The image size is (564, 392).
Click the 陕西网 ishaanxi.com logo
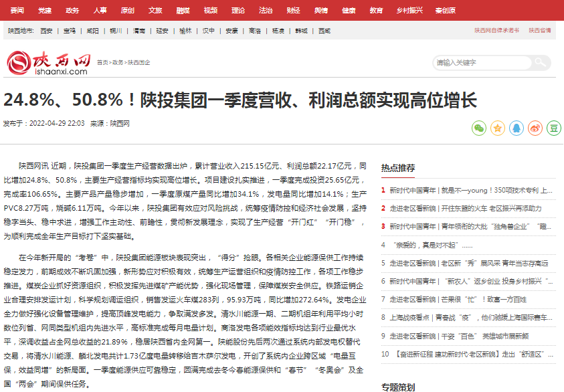tap(48, 64)
